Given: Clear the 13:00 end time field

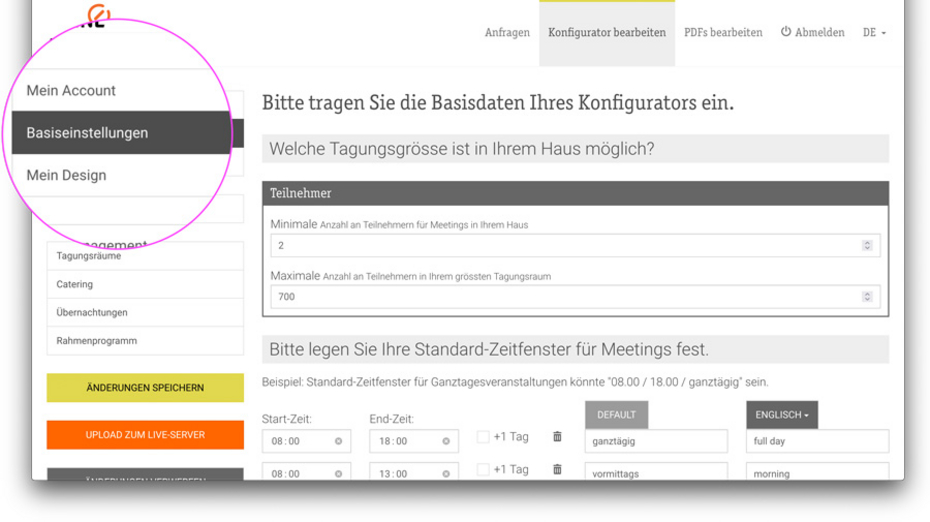Looking at the screenshot, I should coord(446,474).
